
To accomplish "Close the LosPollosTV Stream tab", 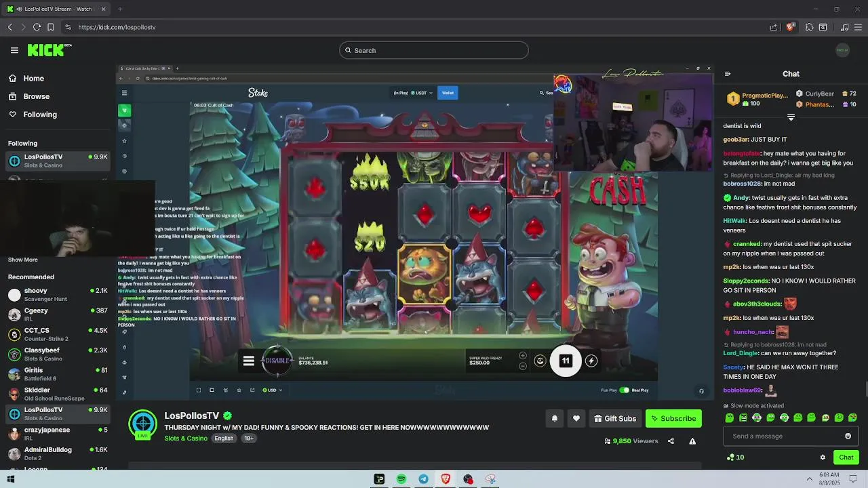I will click(103, 9).
